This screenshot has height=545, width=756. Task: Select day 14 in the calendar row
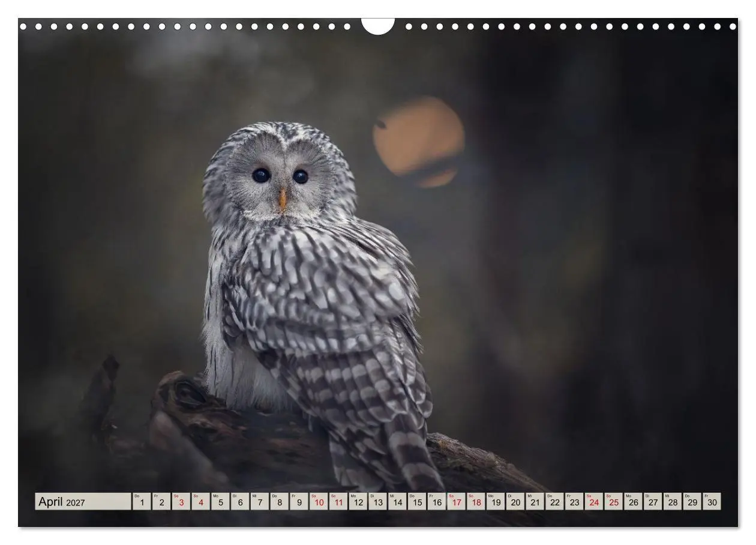click(397, 502)
